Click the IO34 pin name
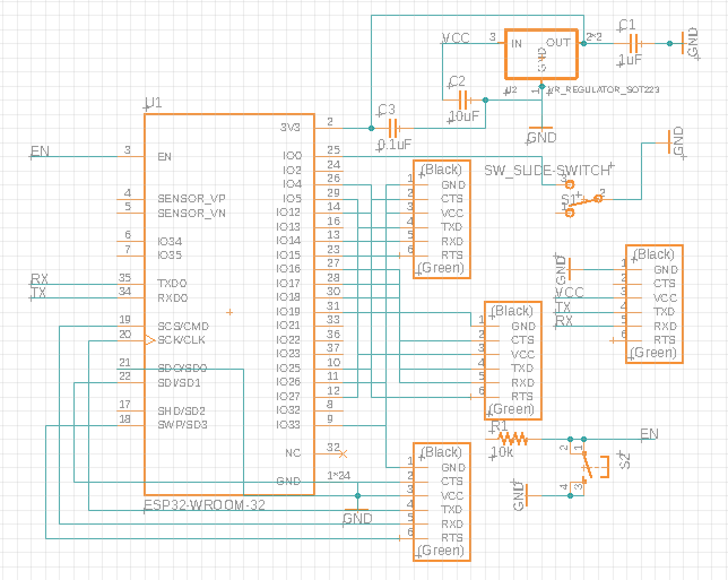The image size is (728, 580). point(170,241)
